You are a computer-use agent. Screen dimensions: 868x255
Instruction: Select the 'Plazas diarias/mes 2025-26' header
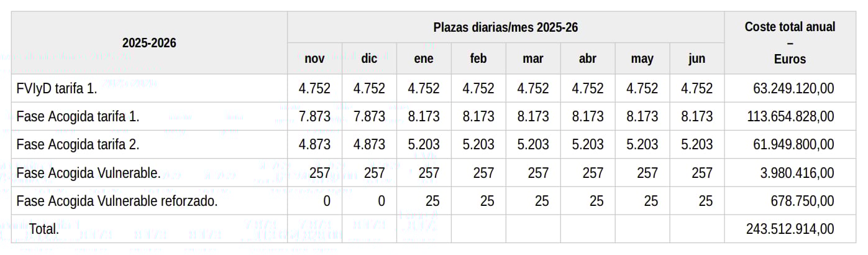click(x=506, y=27)
